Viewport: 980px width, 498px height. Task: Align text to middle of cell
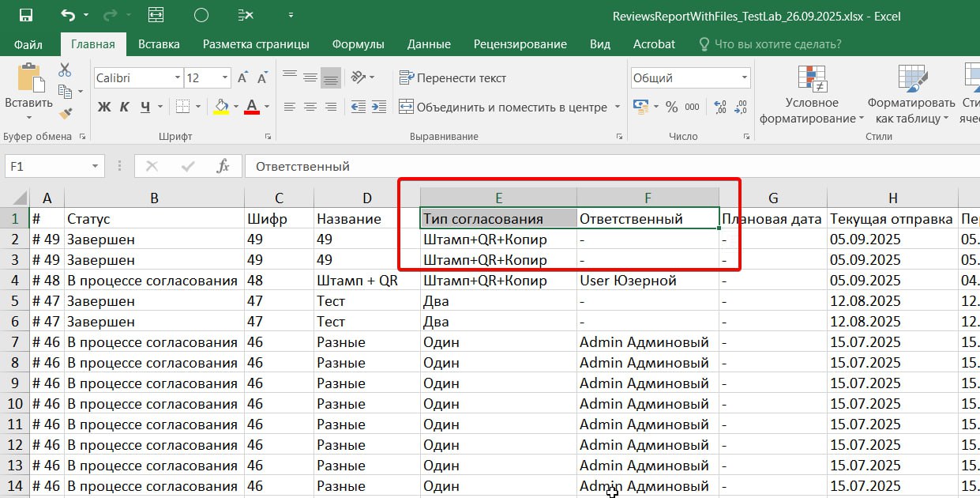[x=310, y=77]
